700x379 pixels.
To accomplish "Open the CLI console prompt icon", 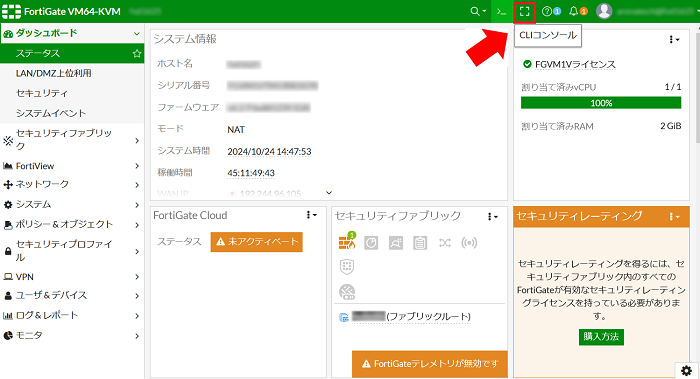I will pos(501,12).
